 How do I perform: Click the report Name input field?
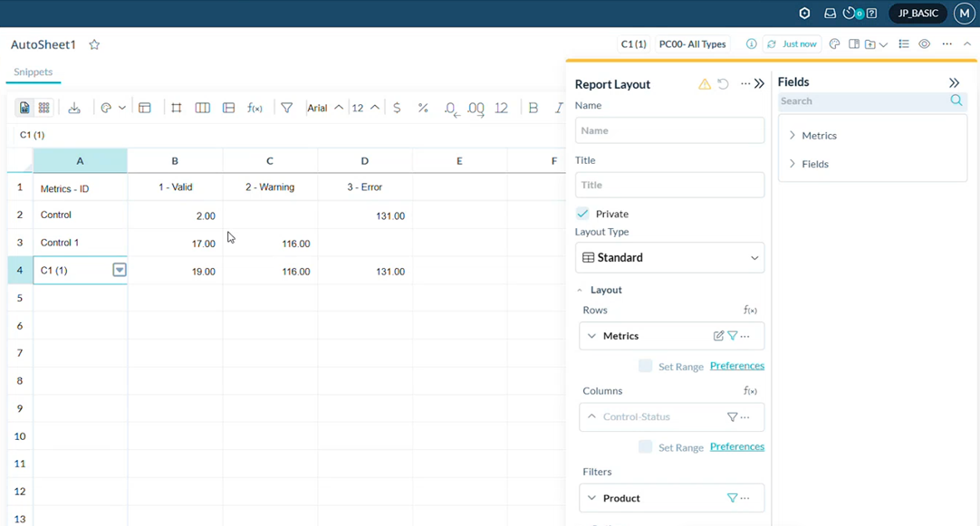point(669,130)
